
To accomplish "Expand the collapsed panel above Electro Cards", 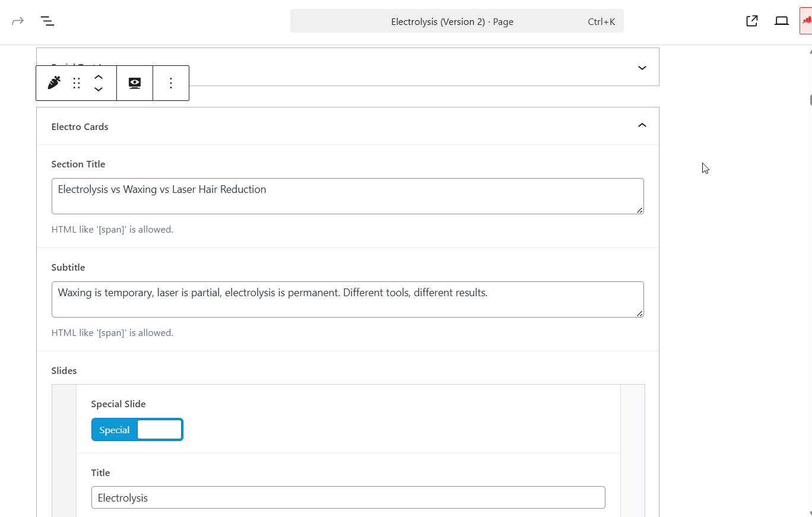I will click(x=642, y=68).
